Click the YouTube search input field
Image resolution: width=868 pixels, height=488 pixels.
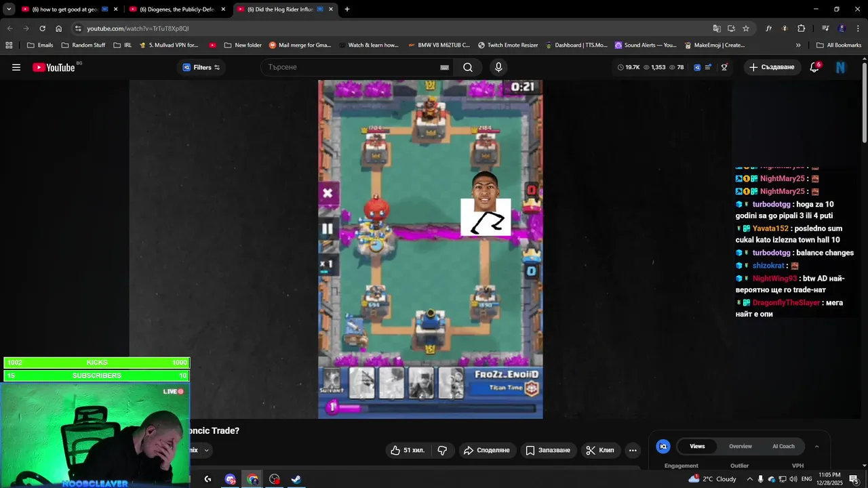349,67
